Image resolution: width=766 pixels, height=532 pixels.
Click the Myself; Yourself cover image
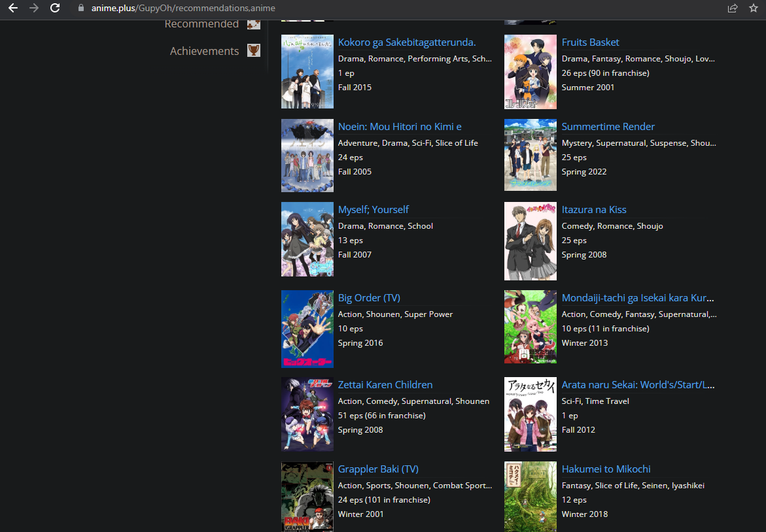(307, 239)
